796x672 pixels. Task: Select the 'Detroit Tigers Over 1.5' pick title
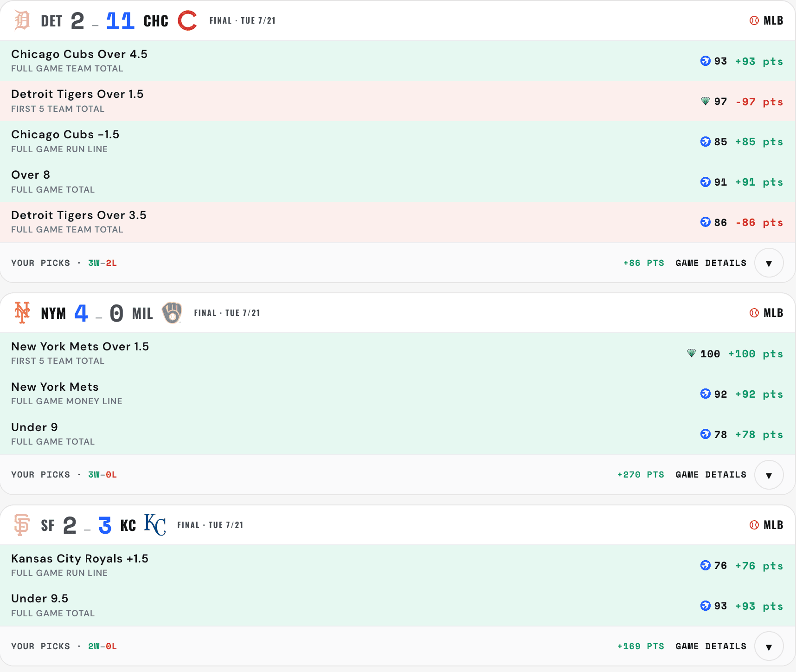pyautogui.click(x=77, y=94)
